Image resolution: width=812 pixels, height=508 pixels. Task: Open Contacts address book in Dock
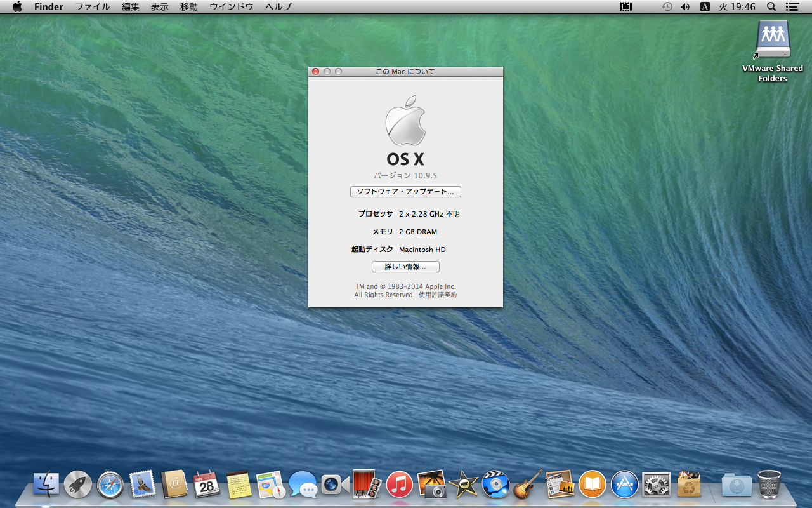point(174,485)
